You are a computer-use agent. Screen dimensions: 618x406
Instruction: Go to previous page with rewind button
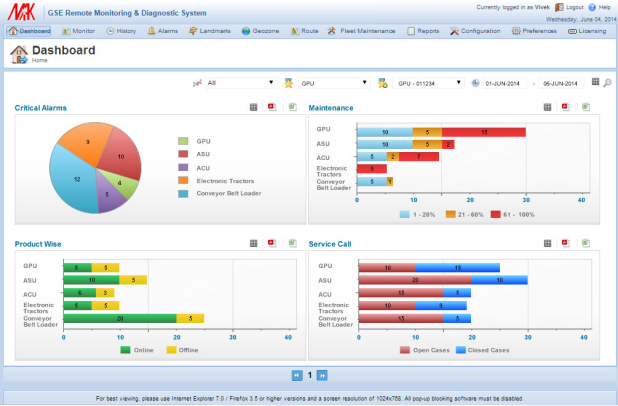click(297, 375)
